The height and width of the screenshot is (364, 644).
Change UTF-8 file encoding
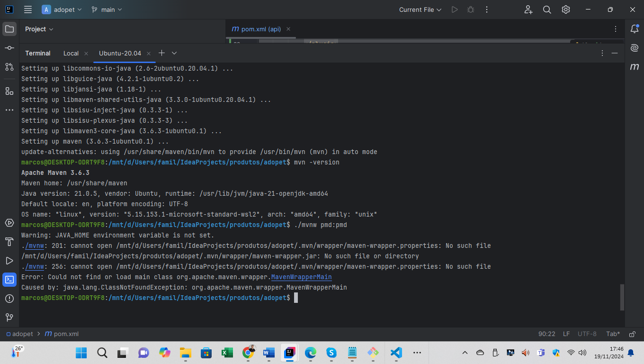click(587, 334)
